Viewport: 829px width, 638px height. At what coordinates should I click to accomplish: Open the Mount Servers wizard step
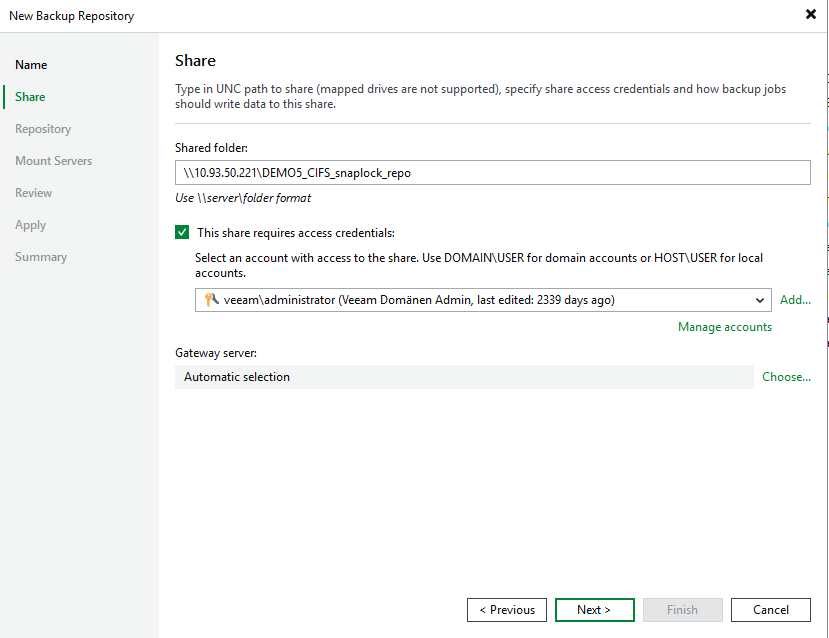click(x=53, y=161)
